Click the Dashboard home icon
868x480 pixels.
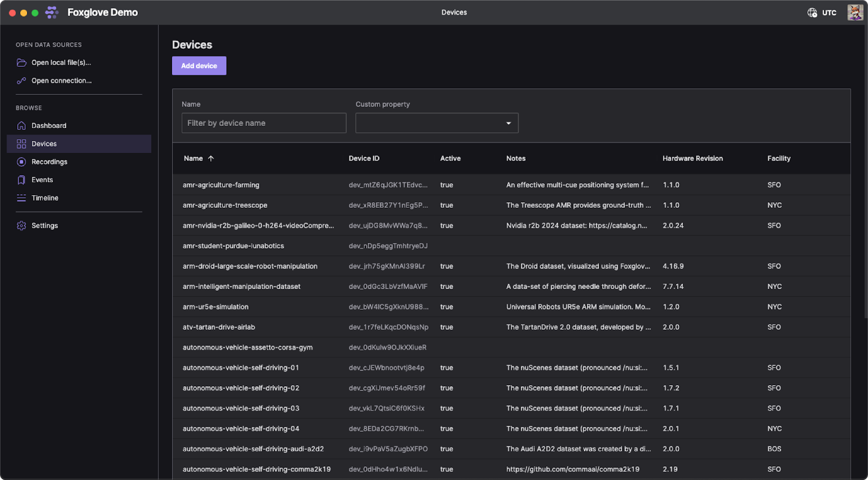point(22,126)
